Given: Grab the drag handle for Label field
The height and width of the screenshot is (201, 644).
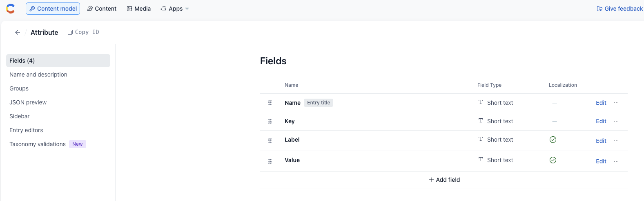Looking at the screenshot, I should coord(270,141).
